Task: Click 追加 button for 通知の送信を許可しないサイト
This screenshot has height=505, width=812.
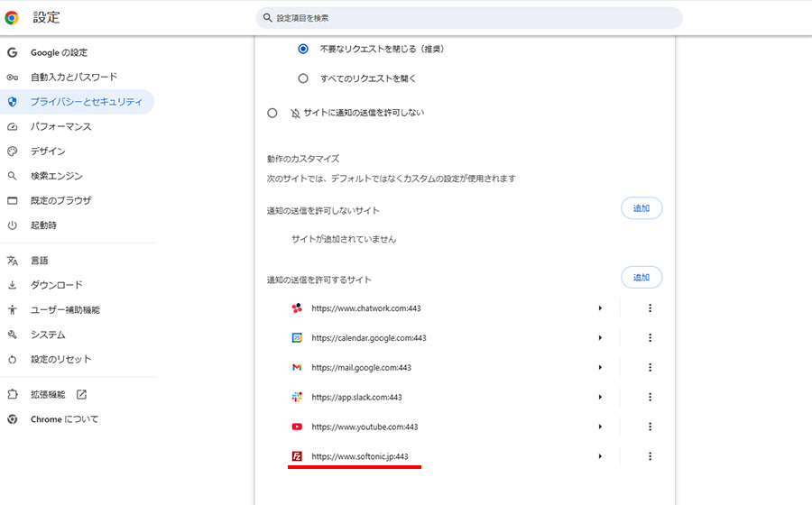Action: click(641, 208)
